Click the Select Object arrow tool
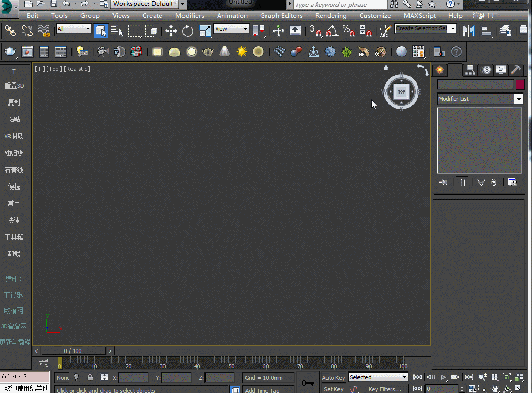The height and width of the screenshot is (393, 532). point(101,30)
